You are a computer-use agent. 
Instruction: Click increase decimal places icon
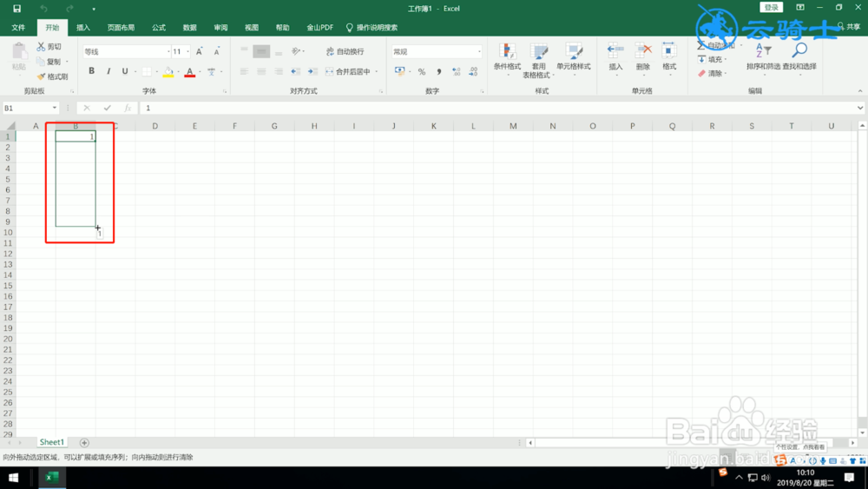(x=457, y=71)
